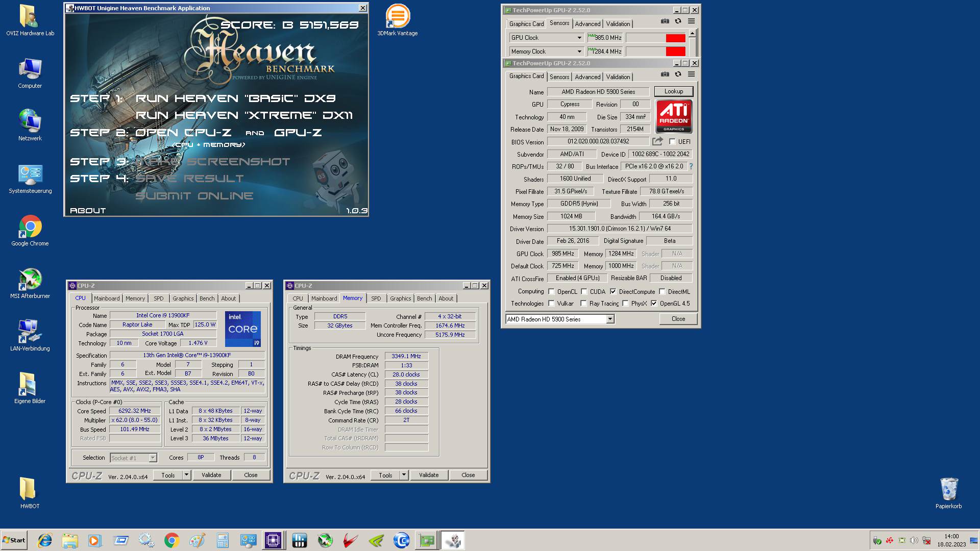Switch to CPU-Z taskbar button
980x551 pixels.
pyautogui.click(x=273, y=540)
